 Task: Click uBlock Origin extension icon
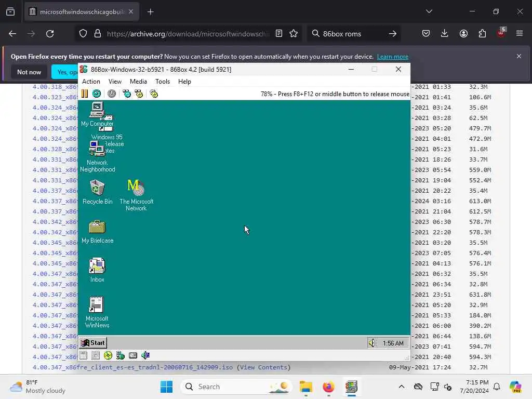pyautogui.click(x=501, y=33)
